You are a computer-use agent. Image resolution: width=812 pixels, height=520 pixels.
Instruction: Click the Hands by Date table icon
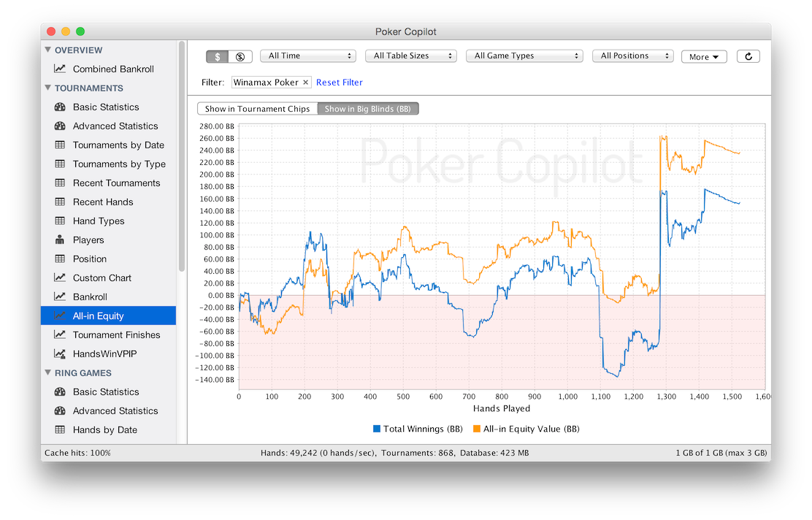coord(60,429)
